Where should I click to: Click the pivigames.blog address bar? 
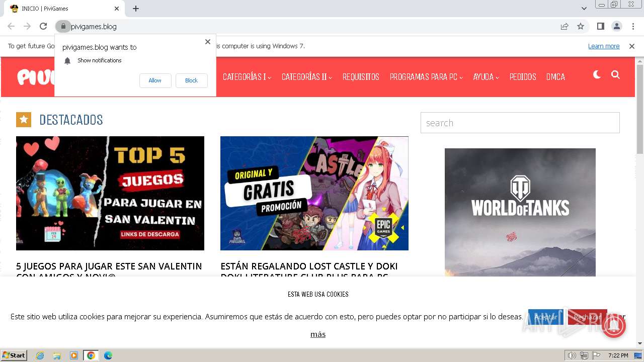pos(312,26)
